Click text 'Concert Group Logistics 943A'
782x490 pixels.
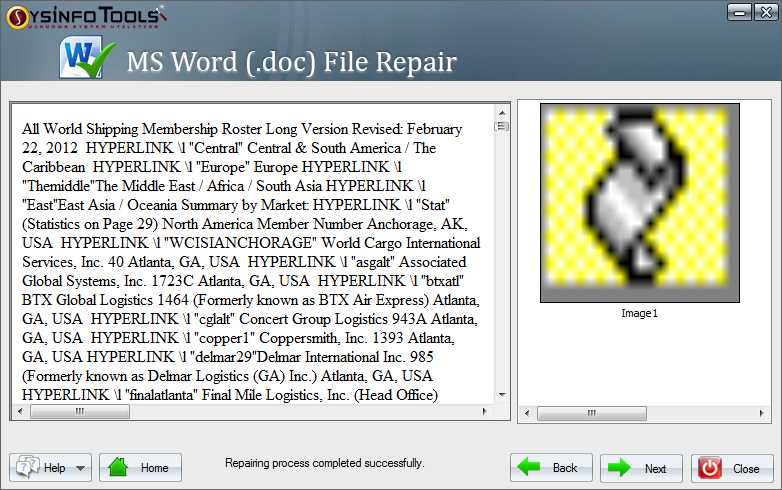333,319
